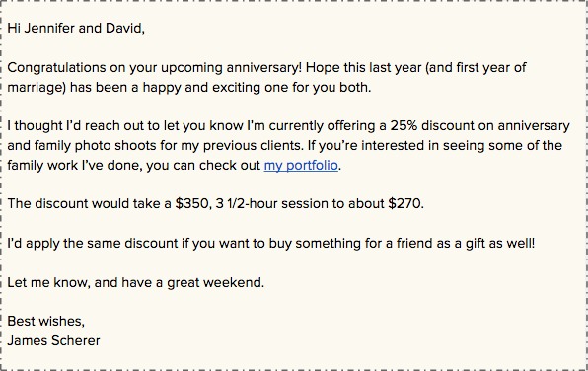Click the word 'Congratulations' in the email
Viewport: 588px width, 371px height.
click(x=56, y=68)
